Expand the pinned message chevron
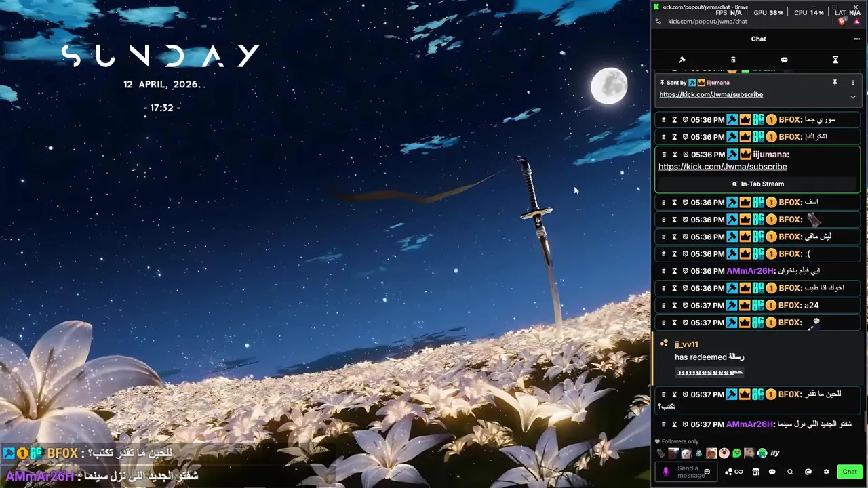The width and height of the screenshot is (868, 488). click(x=853, y=97)
